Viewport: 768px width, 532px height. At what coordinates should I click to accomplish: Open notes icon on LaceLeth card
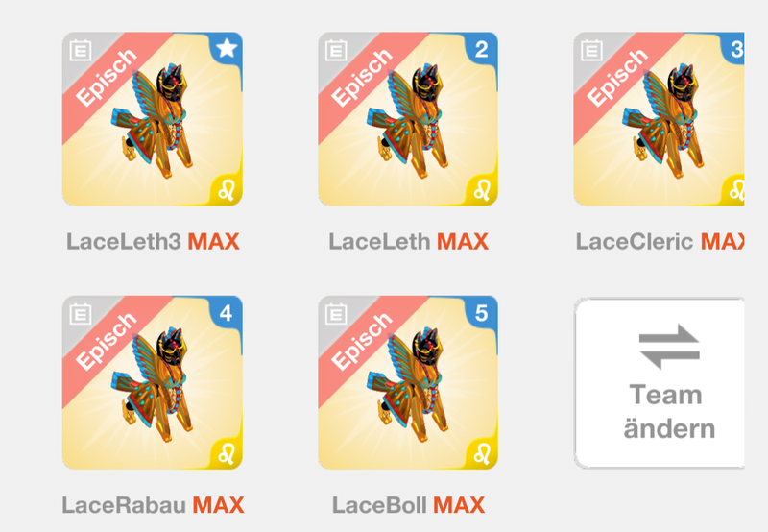[336, 51]
